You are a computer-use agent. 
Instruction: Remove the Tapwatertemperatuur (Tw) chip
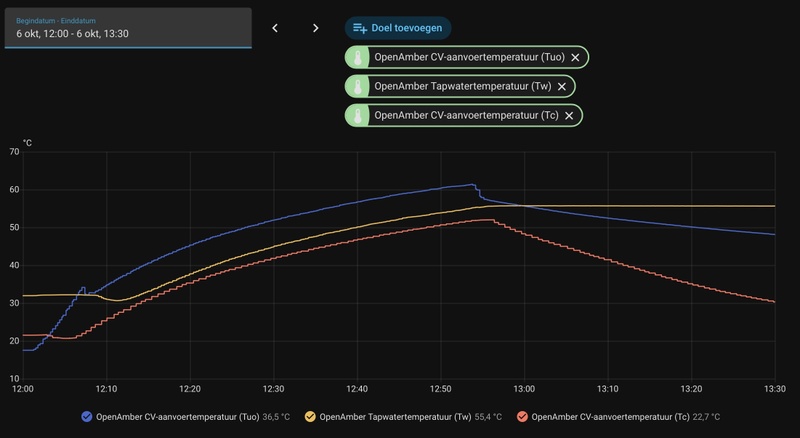click(x=562, y=87)
